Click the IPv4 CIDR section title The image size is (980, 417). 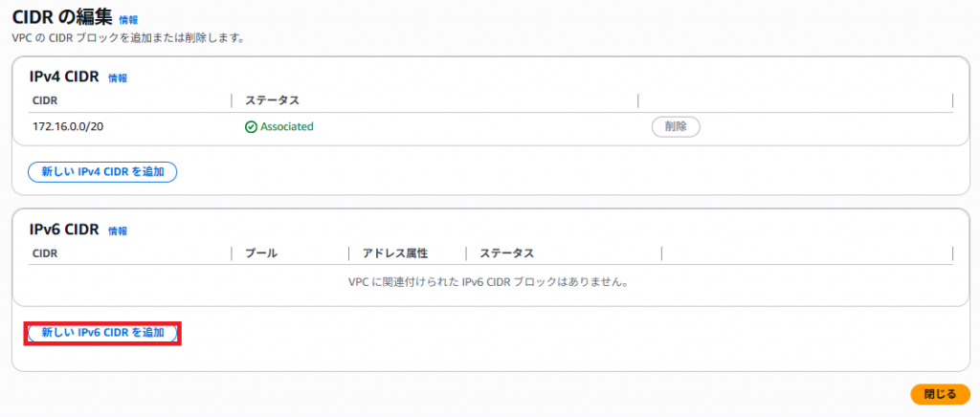(x=64, y=77)
